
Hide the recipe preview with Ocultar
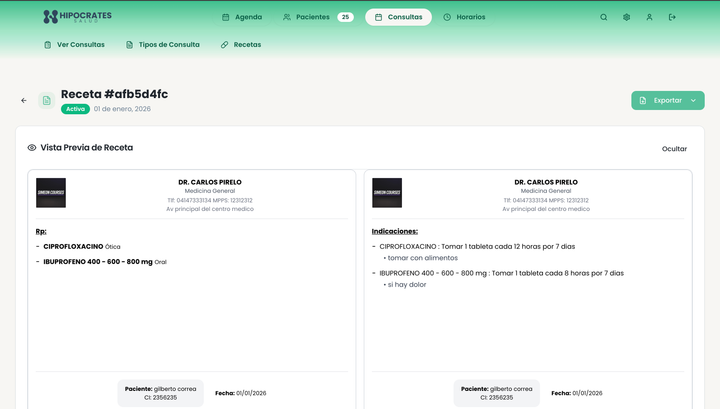click(x=674, y=149)
